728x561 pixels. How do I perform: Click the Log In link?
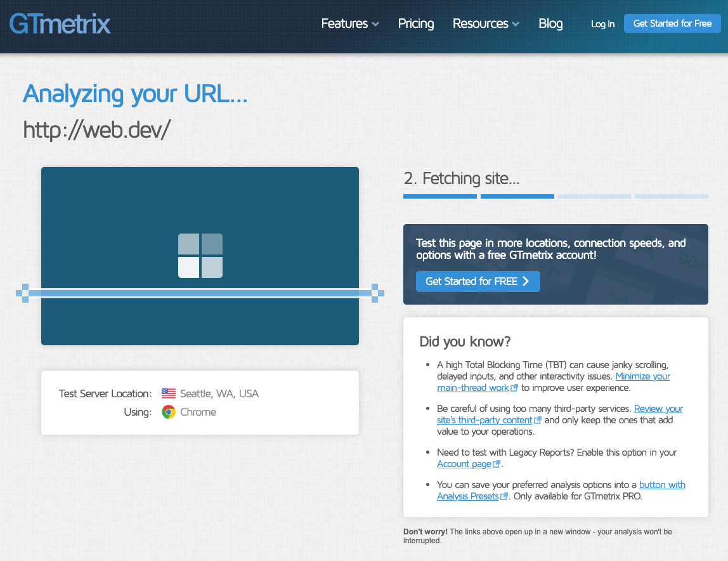point(602,24)
